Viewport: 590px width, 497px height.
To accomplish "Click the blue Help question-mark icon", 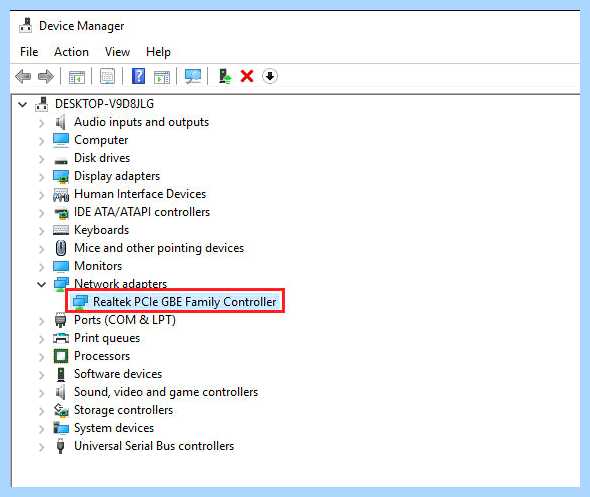I will 138,76.
